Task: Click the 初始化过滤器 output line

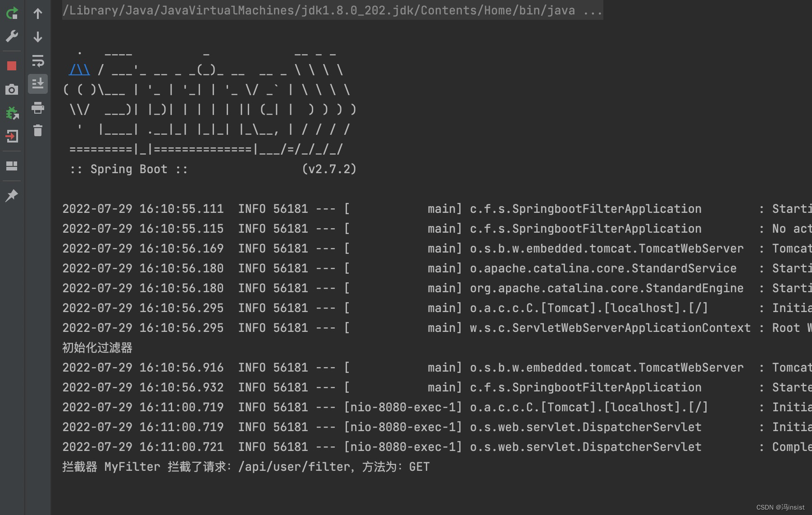Action: (97, 348)
